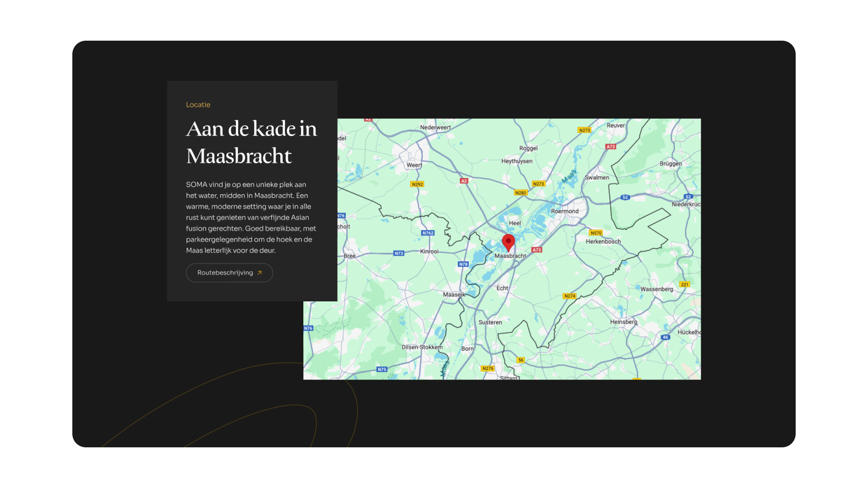The height and width of the screenshot is (488, 868).
Task: Click the A73 road badge near Maasbracht
Action: tap(537, 250)
